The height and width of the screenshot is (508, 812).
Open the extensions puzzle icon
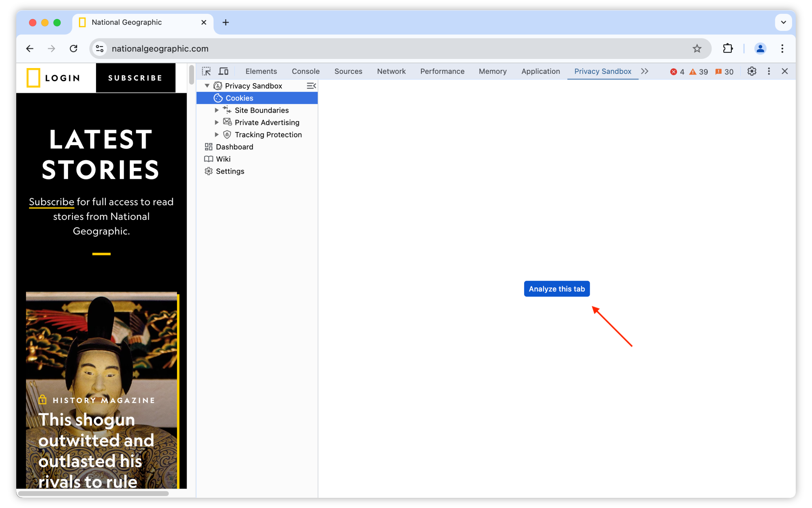coord(727,49)
